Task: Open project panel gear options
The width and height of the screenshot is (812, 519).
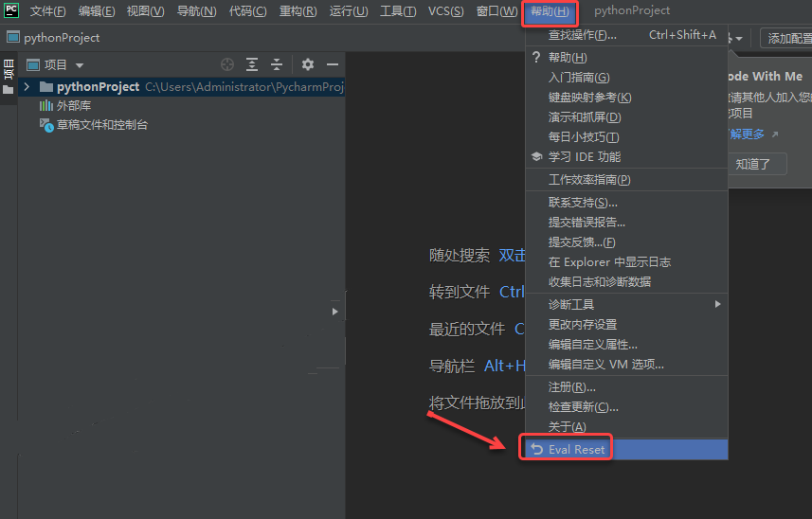Action: (308, 64)
